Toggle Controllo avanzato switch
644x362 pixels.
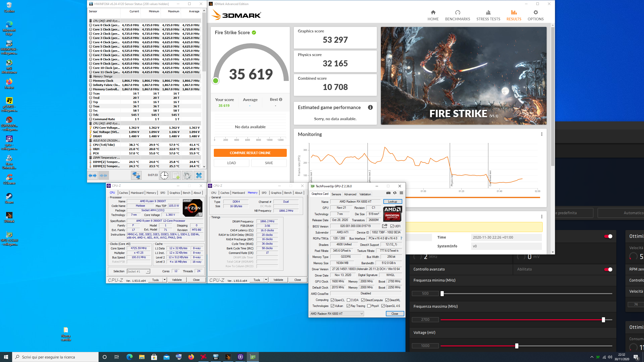608,269
